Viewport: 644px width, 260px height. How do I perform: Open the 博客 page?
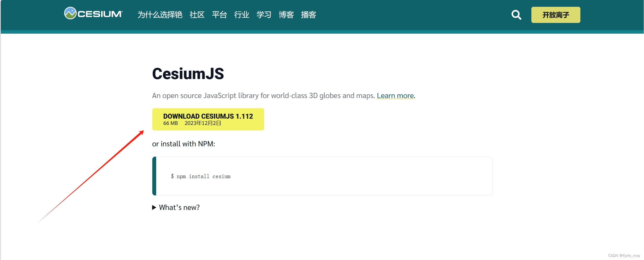tap(286, 15)
